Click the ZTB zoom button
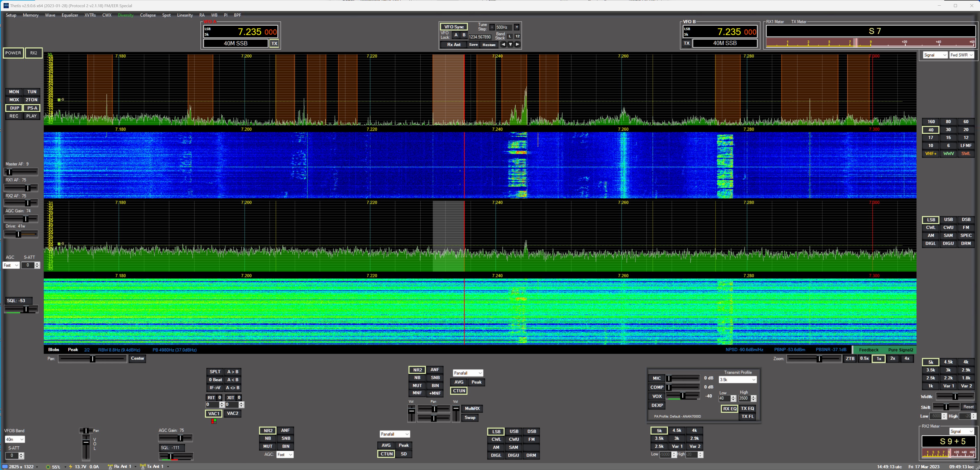980x470 pixels. click(850, 359)
